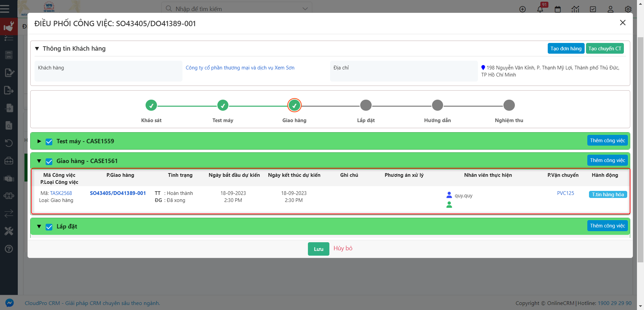This screenshot has width=644, height=310.
Task: Toggle the Lắp đặt checkbox
Action: click(x=49, y=227)
